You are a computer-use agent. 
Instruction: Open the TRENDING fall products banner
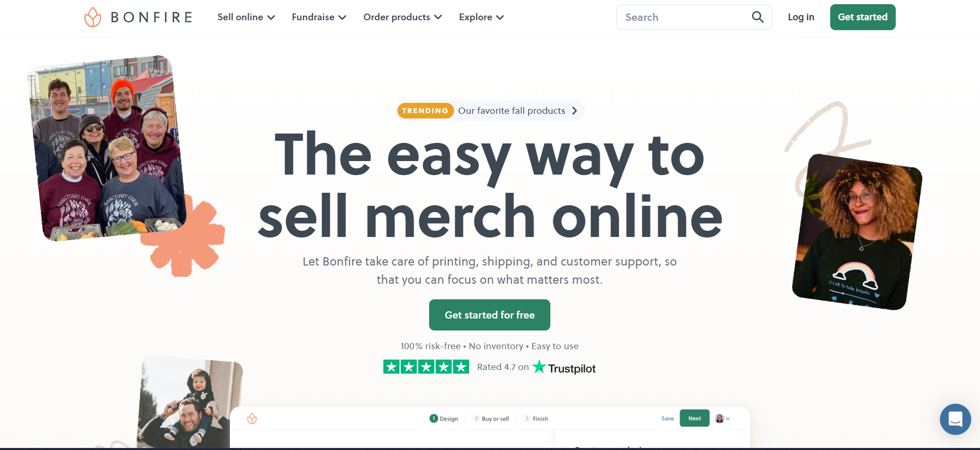point(490,111)
